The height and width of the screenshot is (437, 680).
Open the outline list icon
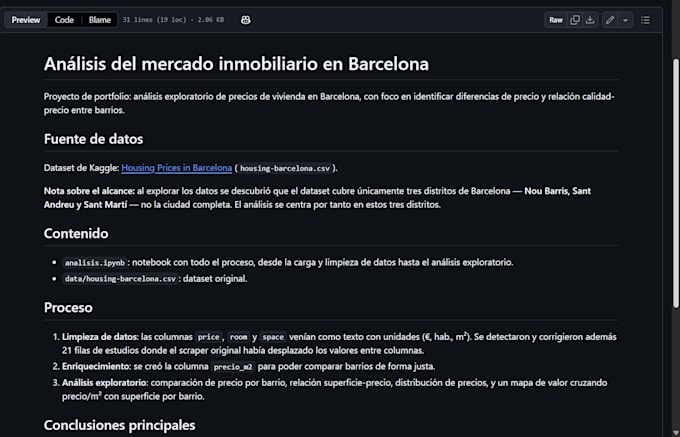coord(645,20)
